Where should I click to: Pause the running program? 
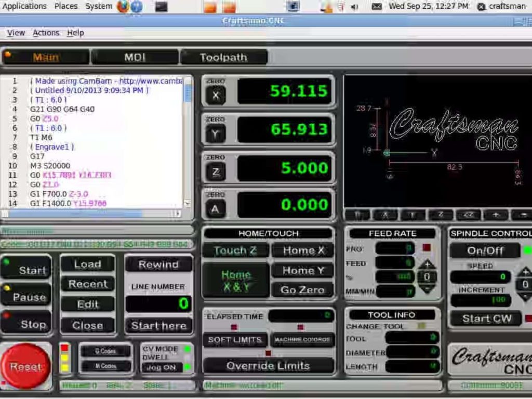click(x=26, y=294)
